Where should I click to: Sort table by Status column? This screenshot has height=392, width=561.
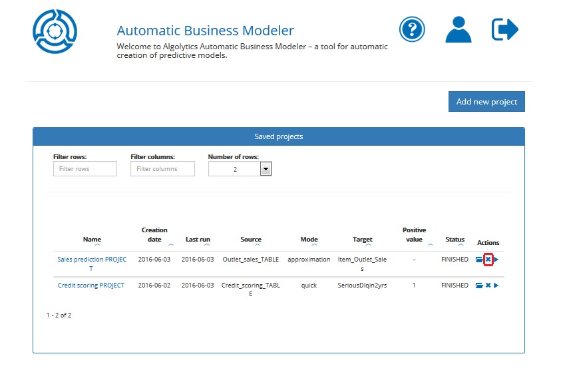coord(455,240)
